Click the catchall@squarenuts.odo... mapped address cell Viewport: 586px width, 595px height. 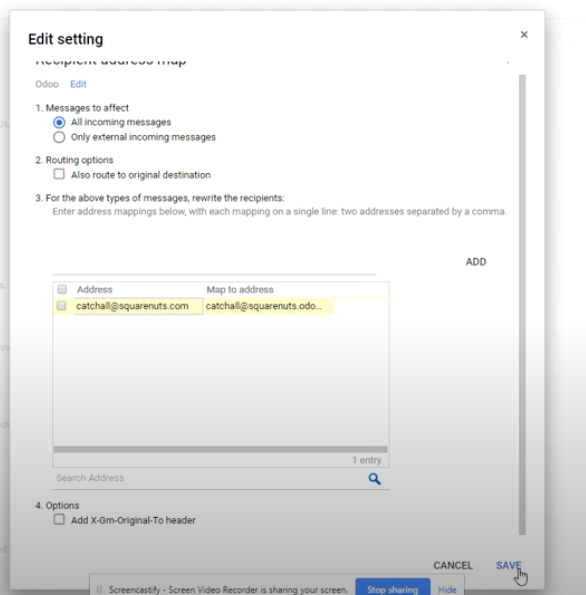click(269, 306)
